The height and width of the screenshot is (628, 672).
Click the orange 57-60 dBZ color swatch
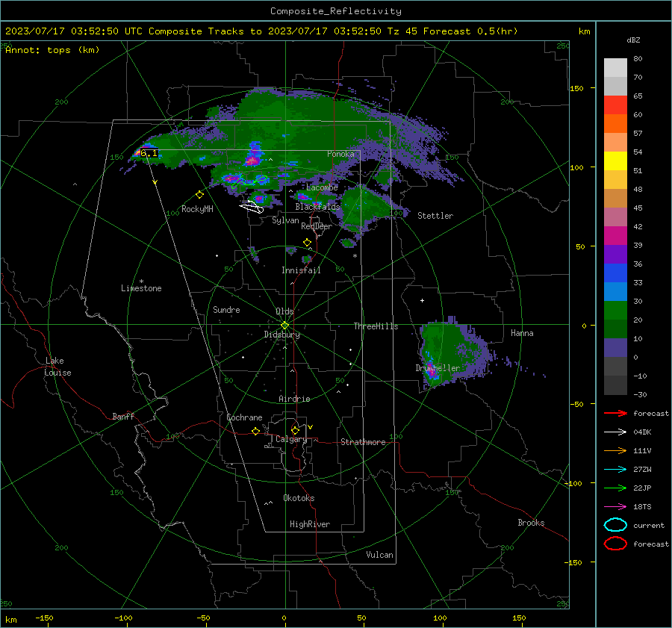tap(615, 124)
